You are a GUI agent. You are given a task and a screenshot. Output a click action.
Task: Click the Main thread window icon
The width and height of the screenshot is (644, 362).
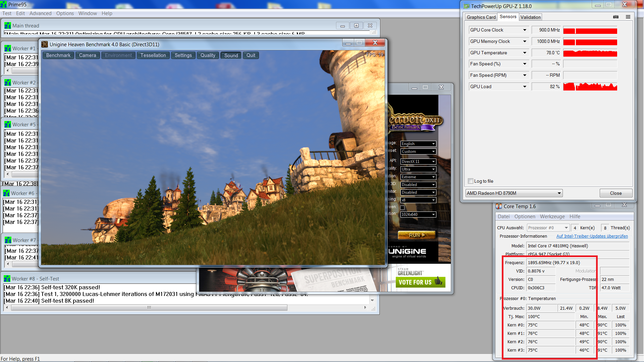[x=8, y=26]
